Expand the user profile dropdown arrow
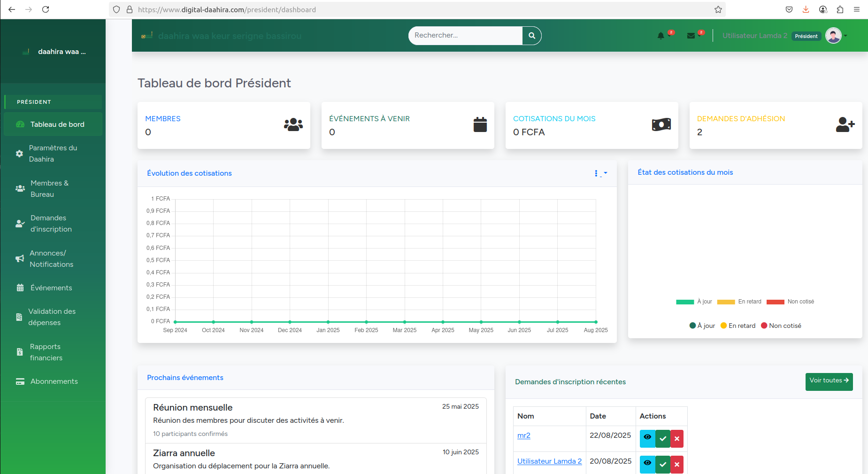Image resolution: width=868 pixels, height=474 pixels. pyautogui.click(x=845, y=36)
